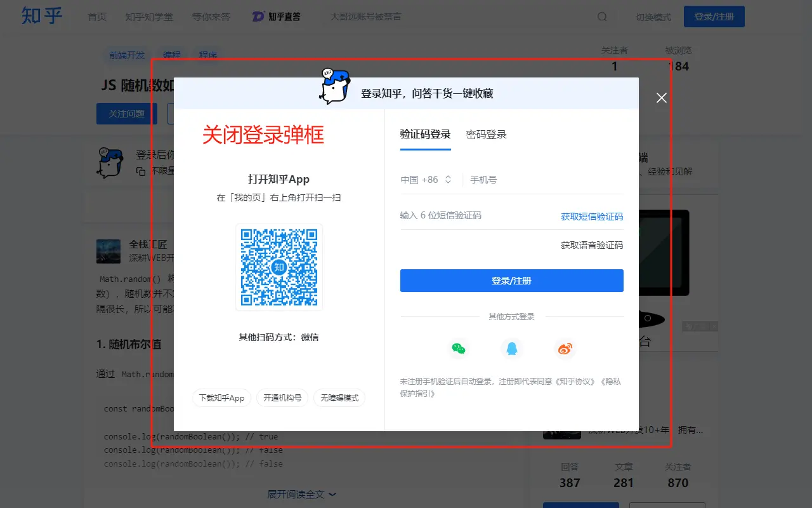812x508 pixels.
Task: Click the 开通机构号 button
Action: point(282,398)
